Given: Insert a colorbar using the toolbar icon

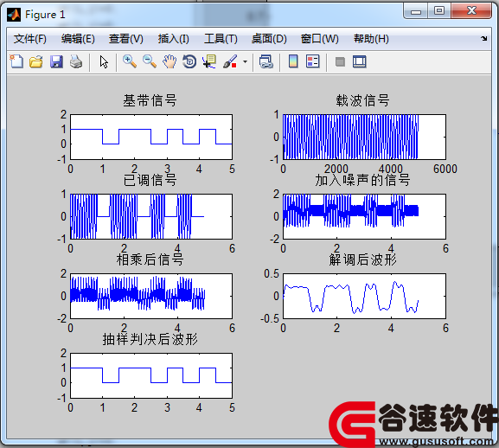Looking at the screenshot, I should click(293, 61).
